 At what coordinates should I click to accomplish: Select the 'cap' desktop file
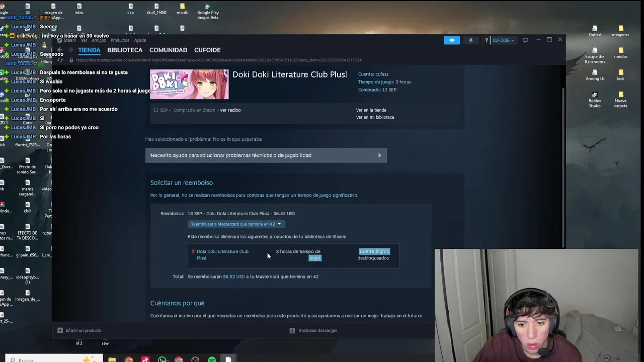[130, 10]
